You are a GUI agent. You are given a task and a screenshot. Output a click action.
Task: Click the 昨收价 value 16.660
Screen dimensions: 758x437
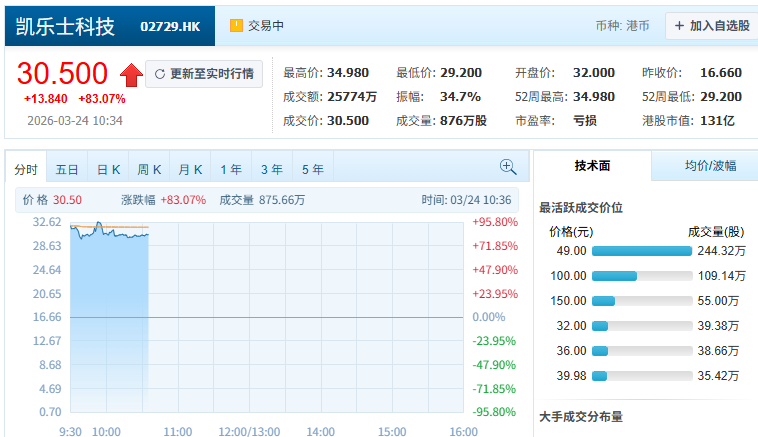[721, 73]
